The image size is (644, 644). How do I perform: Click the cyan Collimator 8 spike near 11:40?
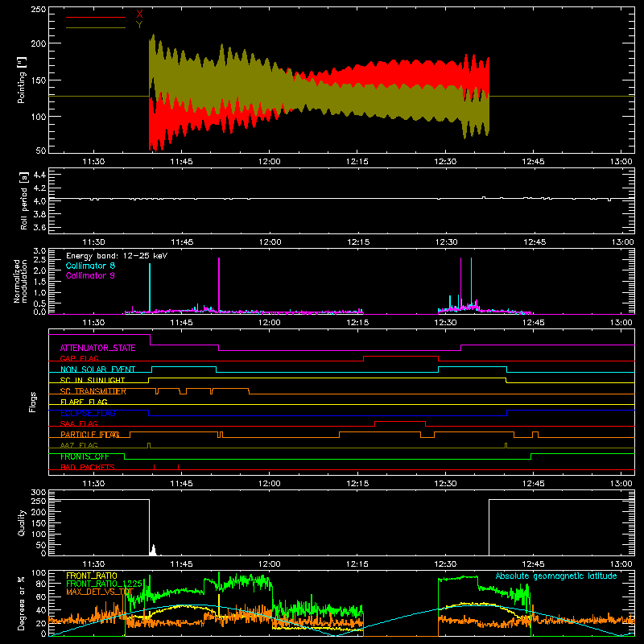click(150, 287)
